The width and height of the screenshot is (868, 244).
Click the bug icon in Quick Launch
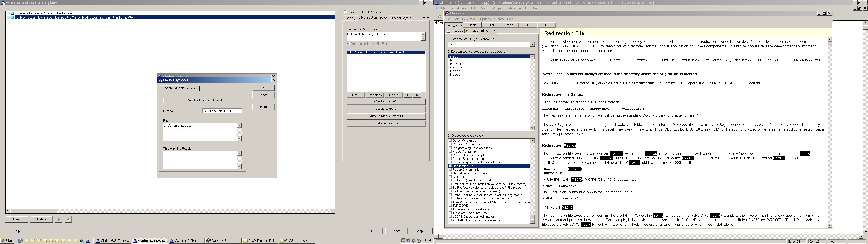82,241
